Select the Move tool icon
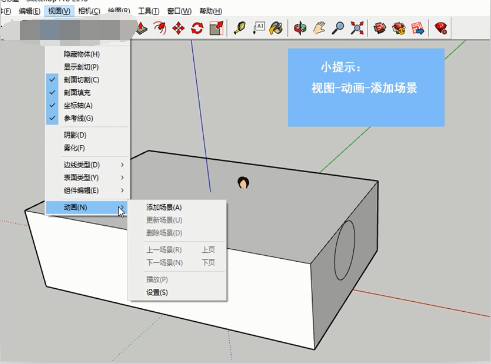Screen dimensions: 491x364 tap(178, 28)
